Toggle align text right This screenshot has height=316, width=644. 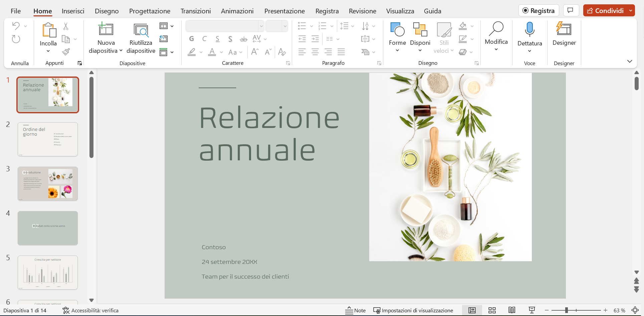[328, 52]
